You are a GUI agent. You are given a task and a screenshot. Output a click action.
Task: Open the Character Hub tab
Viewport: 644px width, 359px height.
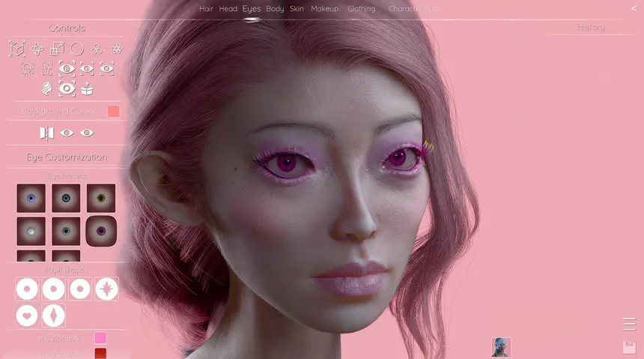(x=413, y=9)
